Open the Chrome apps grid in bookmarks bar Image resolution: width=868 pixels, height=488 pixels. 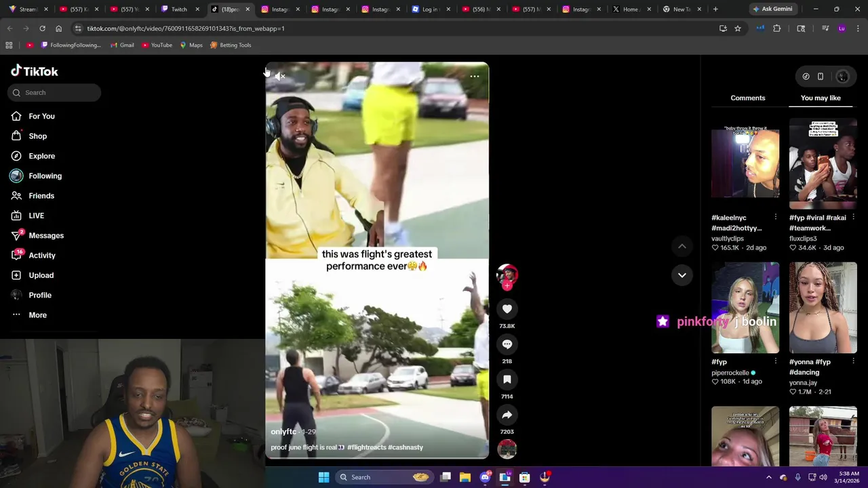pyautogui.click(x=9, y=45)
